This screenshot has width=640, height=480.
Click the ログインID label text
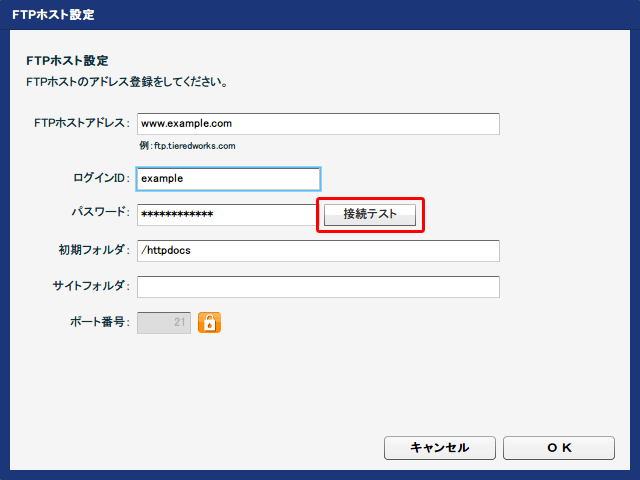tap(95, 178)
